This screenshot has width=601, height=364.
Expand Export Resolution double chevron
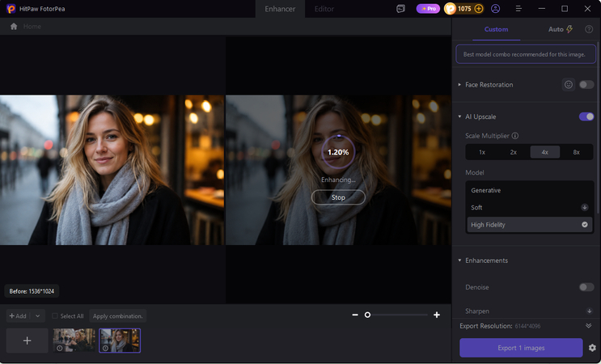click(588, 326)
